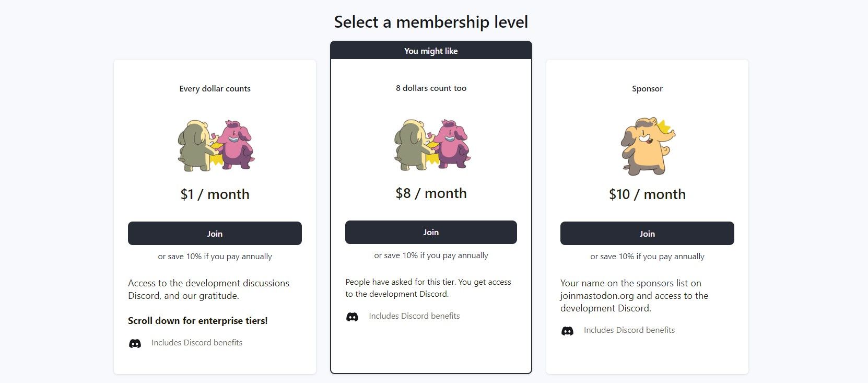Click the Discord icon in $8 tier
Screen dimensions: 868x383
353,317
